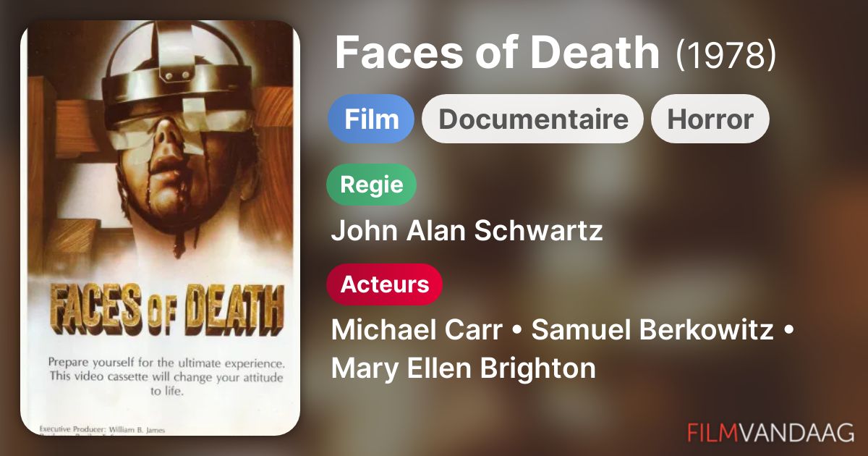Select the blue Film tag
The height and width of the screenshot is (456, 868).
point(371,119)
